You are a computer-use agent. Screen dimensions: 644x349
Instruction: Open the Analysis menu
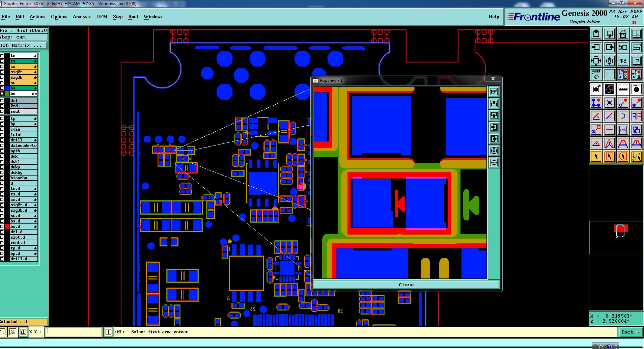pos(82,17)
